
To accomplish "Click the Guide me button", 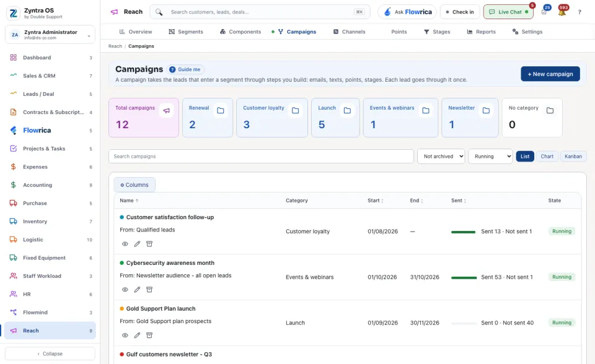I will [185, 69].
